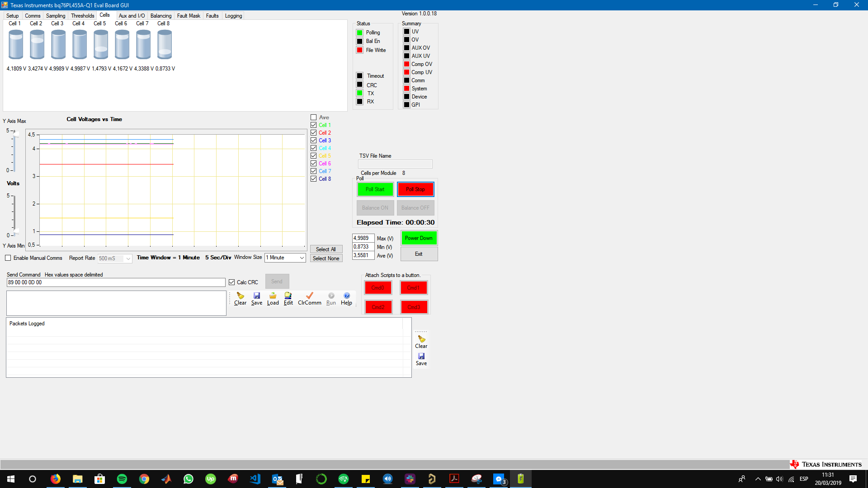Toggle the Ave trace checkbox
868x488 pixels.
pyautogui.click(x=313, y=117)
